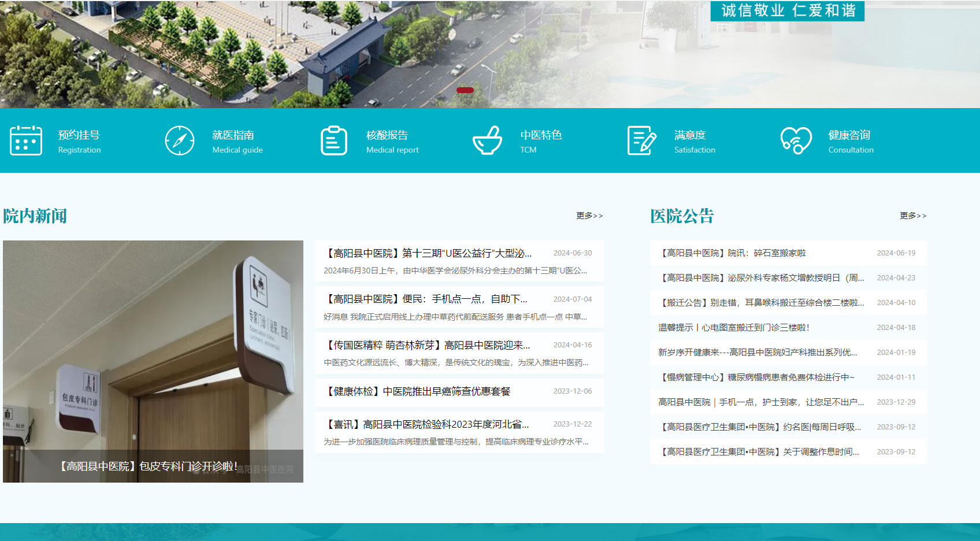Expand more hospital news via 更多>>

point(589,216)
